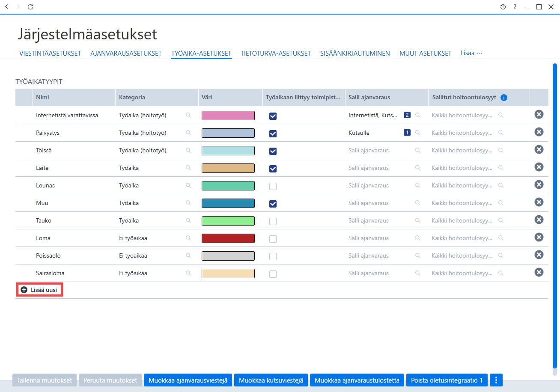The height and width of the screenshot is (392, 560).
Task: Uncheck toimipiste checkbox for Internetistä varattavissa
Action: (273, 116)
